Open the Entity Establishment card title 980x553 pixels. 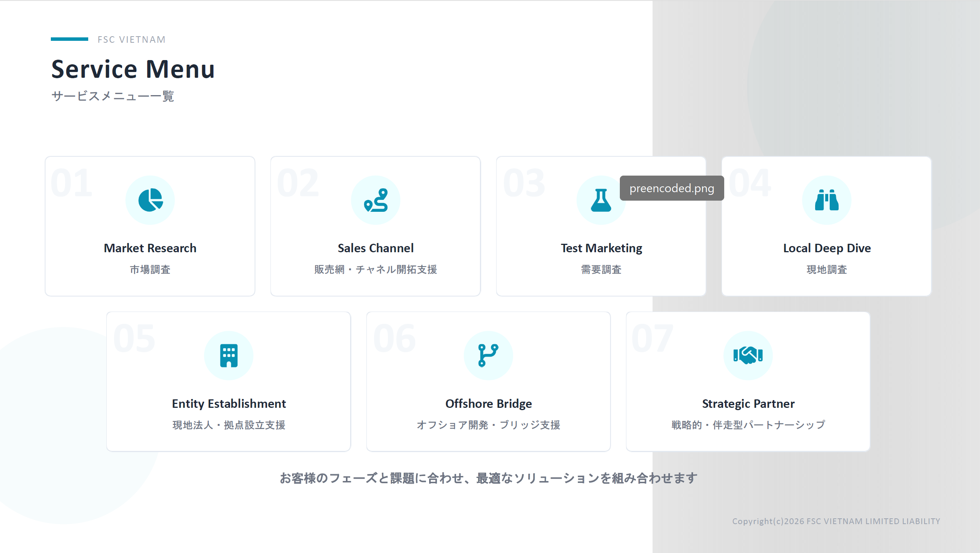229,404
